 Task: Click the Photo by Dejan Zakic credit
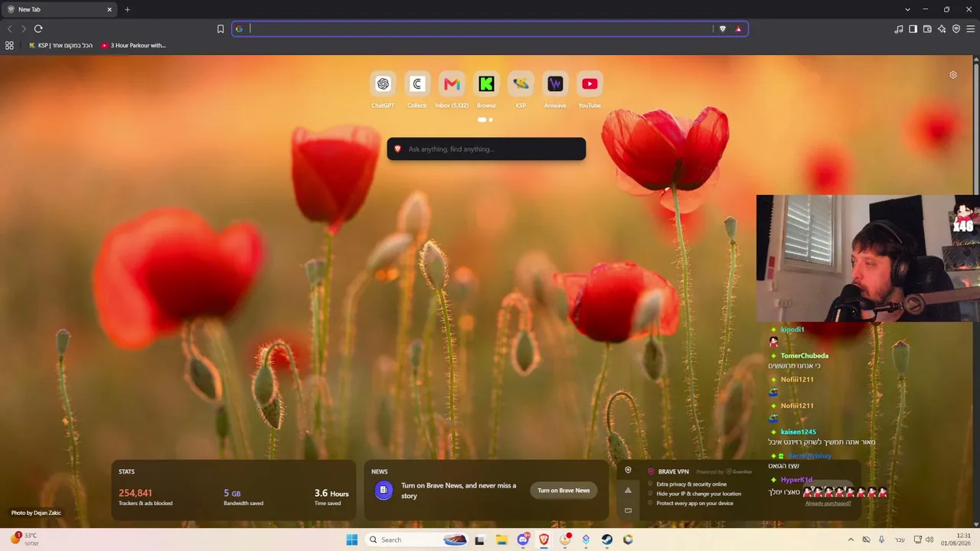[x=36, y=513]
